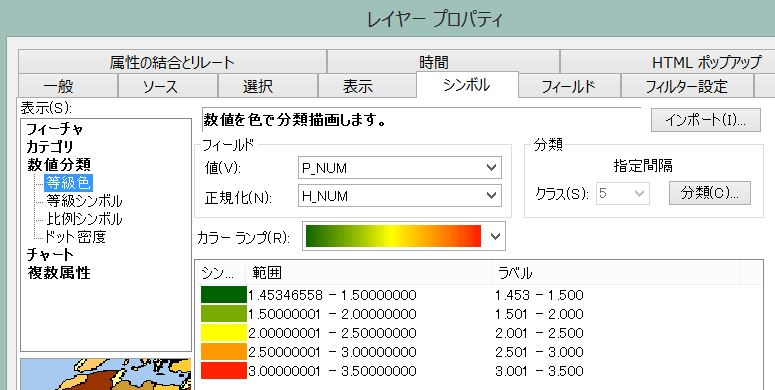The width and height of the screenshot is (775, 390).
Task: Select 複数属性 in the display list
Action: point(59,272)
